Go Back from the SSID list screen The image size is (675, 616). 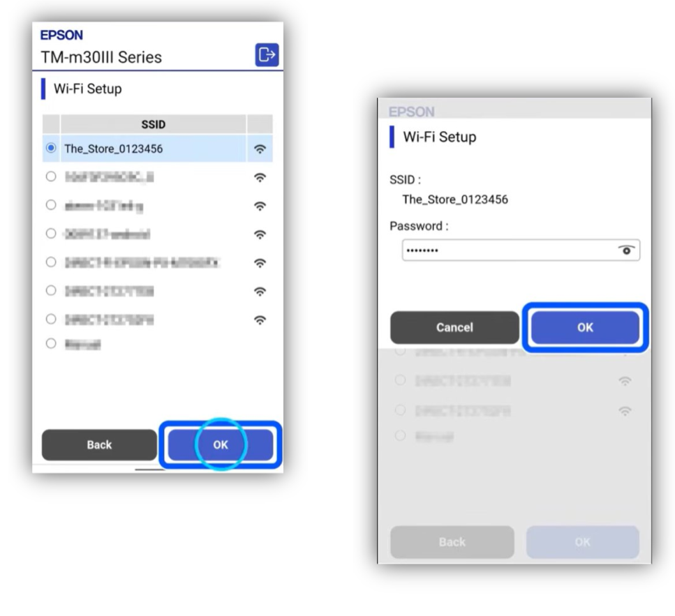pos(99,444)
